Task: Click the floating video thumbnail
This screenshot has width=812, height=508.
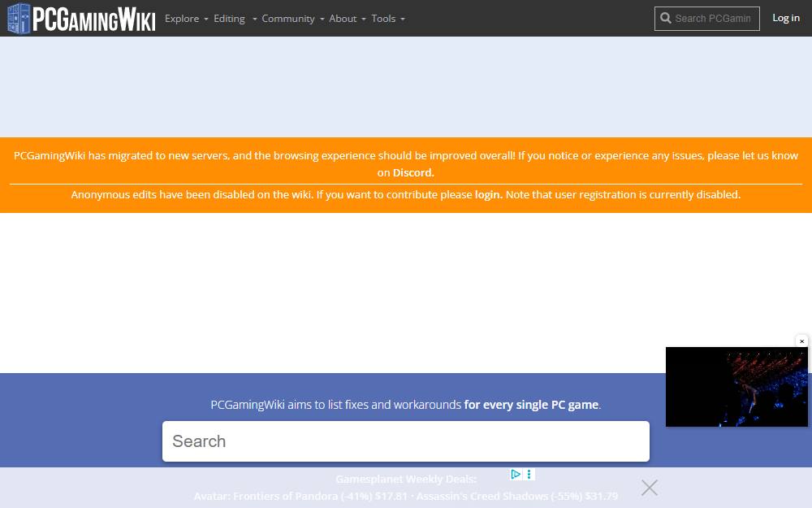Action: tap(736, 387)
